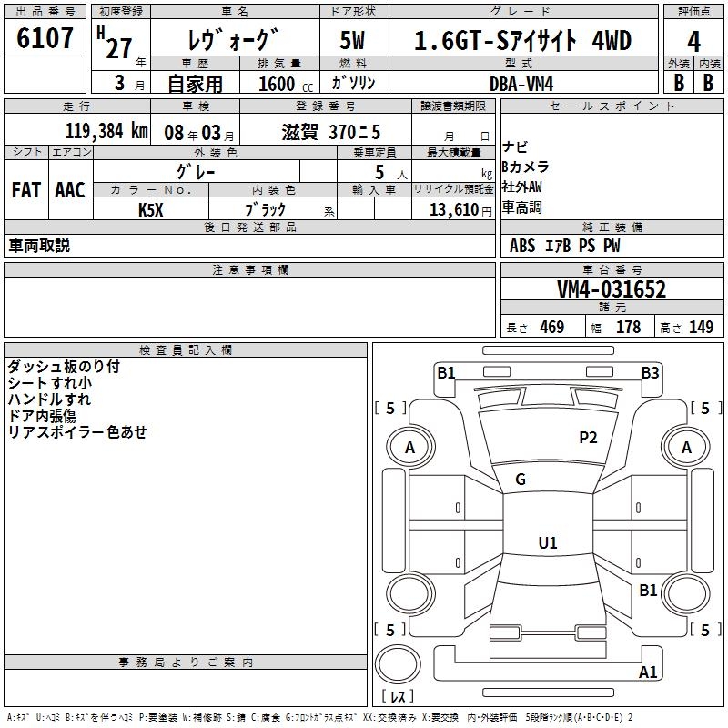Screen dimensions: 728x728
Task: Select the vehicle history value 自家用
Action: pyautogui.click(x=195, y=84)
